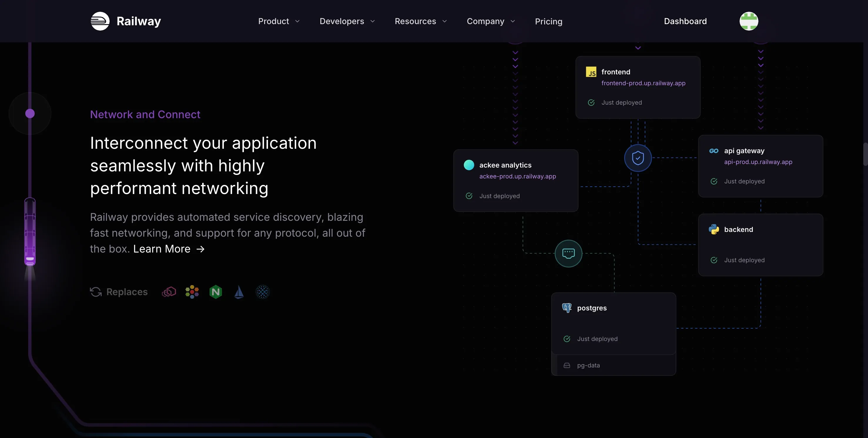Expand the Developers dropdown menu

click(347, 21)
